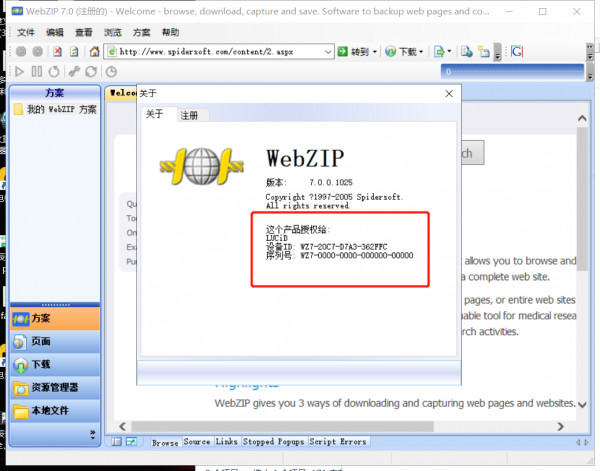Screen dimensions: 600x471
Task: Open the 浏览 menu
Action: click(x=112, y=33)
